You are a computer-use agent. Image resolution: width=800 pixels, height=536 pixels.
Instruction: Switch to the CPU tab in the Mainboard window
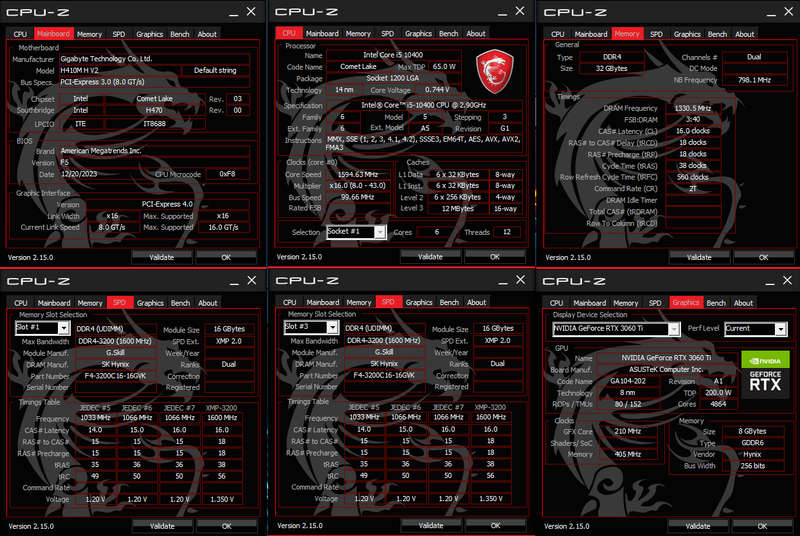pos(20,34)
